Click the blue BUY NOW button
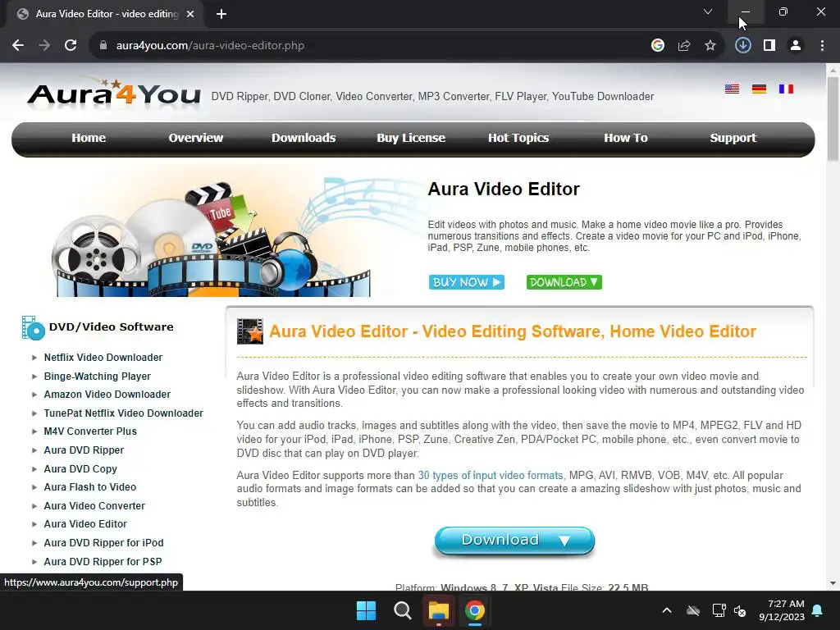 pyautogui.click(x=467, y=282)
